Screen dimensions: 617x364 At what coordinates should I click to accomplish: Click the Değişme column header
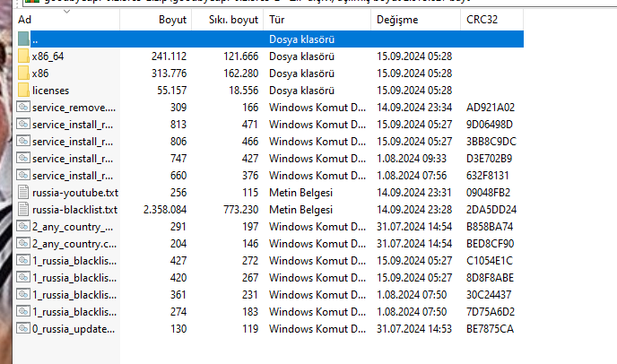tap(396, 19)
